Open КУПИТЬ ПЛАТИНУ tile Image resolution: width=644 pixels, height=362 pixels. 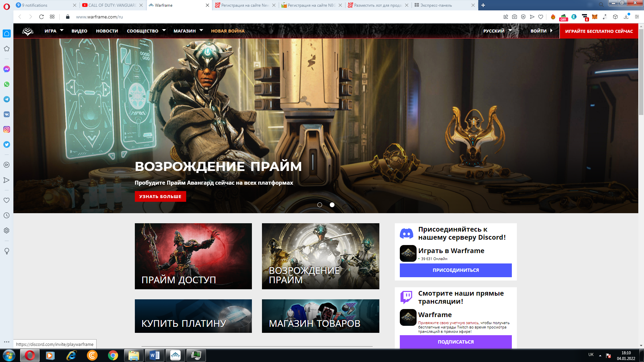click(x=193, y=316)
